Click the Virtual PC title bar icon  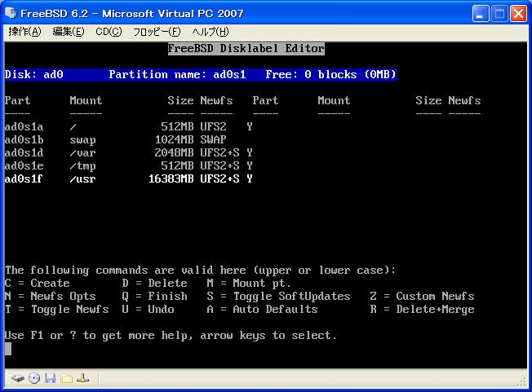(11, 13)
